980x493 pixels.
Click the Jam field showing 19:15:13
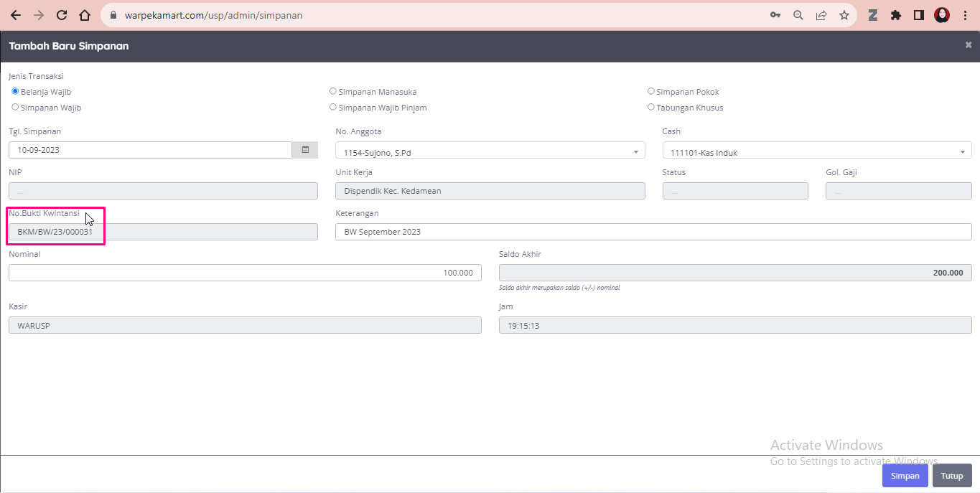(735, 325)
